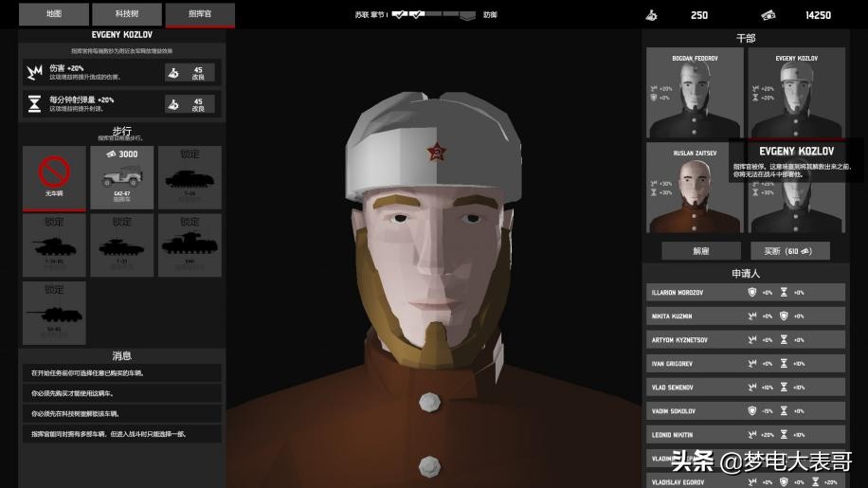The image size is (868, 488).
Task: Click the red star on the commander's hat
Action: [436, 152]
